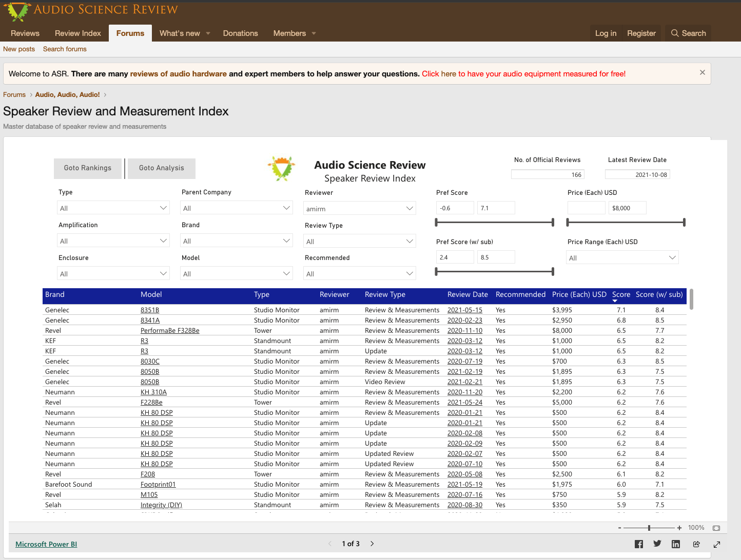741x560 pixels.
Task: Click the zoom in plus button
Action: point(679,528)
